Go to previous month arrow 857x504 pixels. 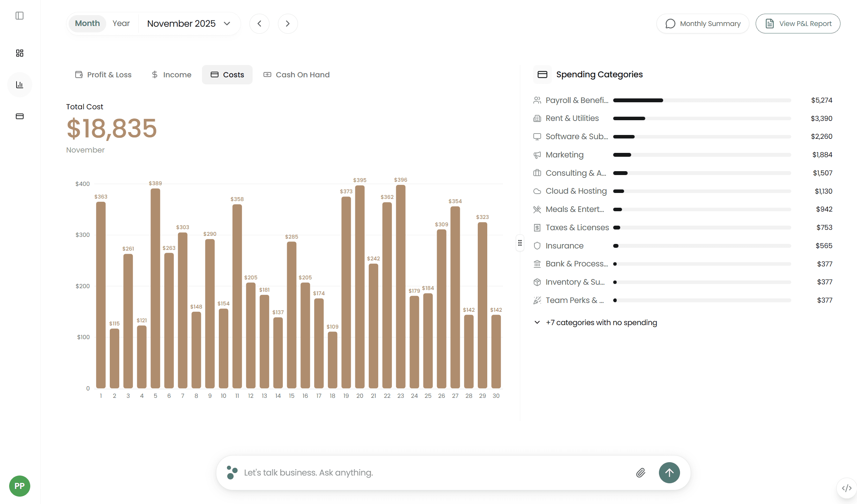(259, 24)
